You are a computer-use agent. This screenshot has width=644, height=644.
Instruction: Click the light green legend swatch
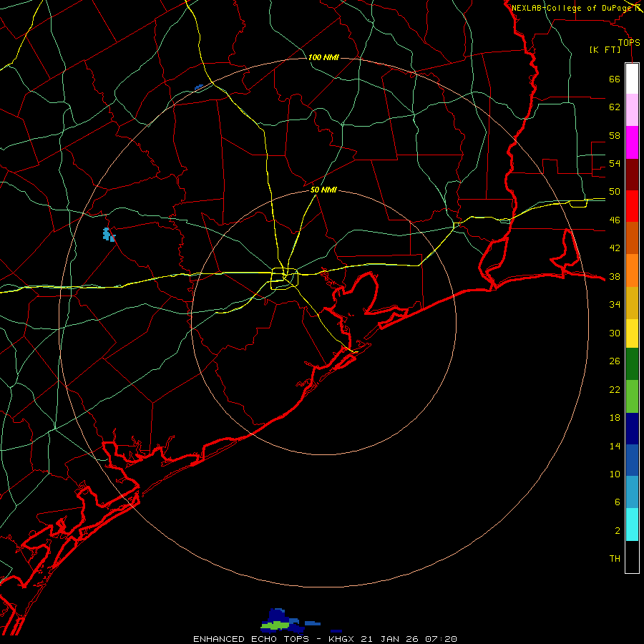tap(632, 396)
